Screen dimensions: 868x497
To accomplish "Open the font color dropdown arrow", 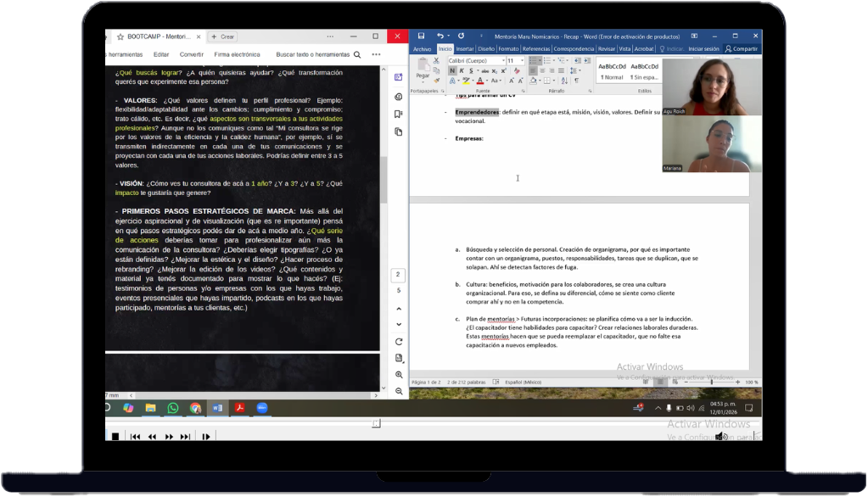I will [x=488, y=81].
